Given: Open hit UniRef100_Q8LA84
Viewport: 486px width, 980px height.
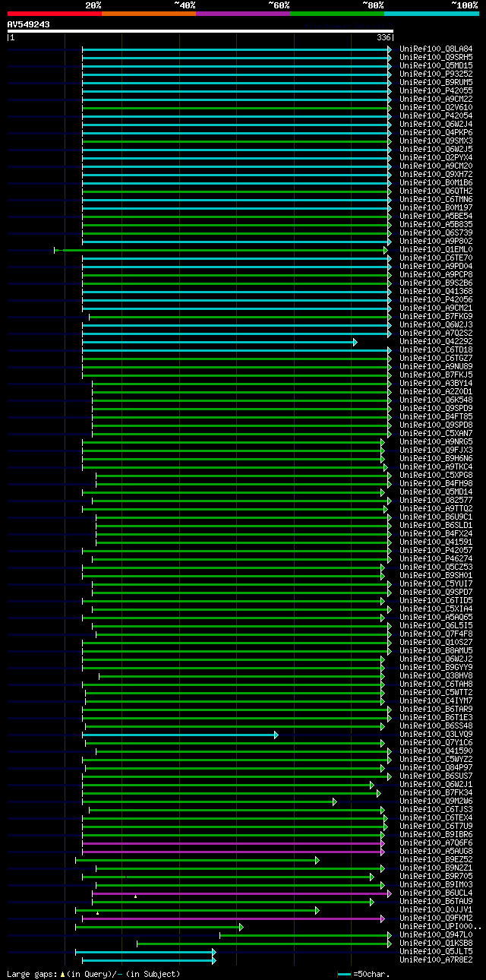Looking at the screenshot, I should (436, 49).
